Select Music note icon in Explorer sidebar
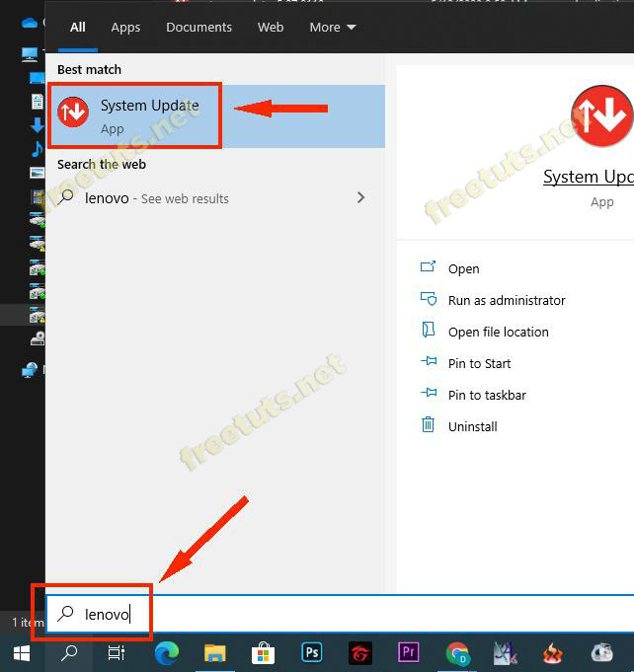Screen dimensions: 634x672 tap(38, 149)
